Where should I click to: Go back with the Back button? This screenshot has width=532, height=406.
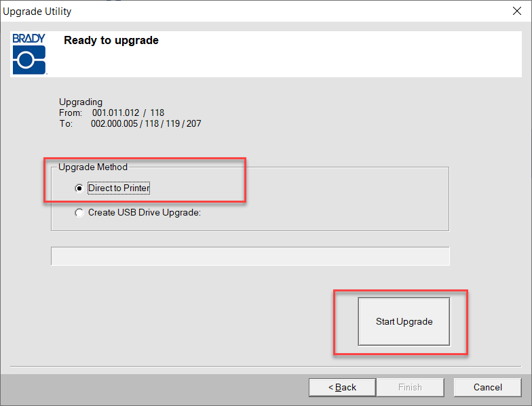342,387
